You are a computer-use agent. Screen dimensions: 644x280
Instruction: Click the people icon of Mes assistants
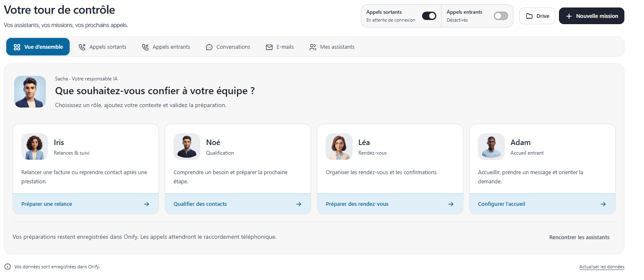click(x=313, y=47)
